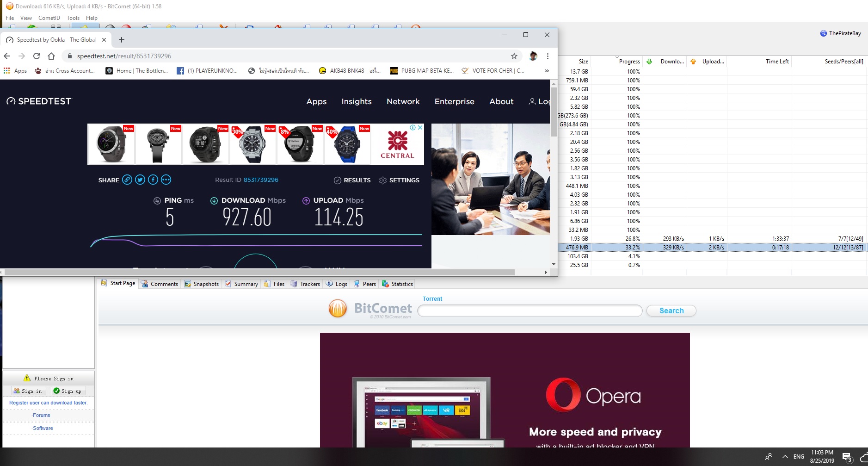This screenshot has width=868, height=466.
Task: Sort by Time Left column
Action: (760, 62)
